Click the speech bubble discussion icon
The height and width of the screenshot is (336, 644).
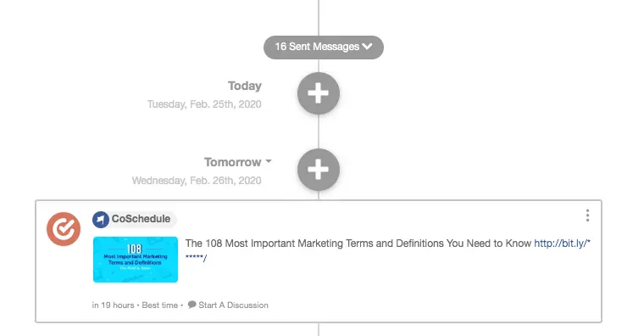pos(192,305)
